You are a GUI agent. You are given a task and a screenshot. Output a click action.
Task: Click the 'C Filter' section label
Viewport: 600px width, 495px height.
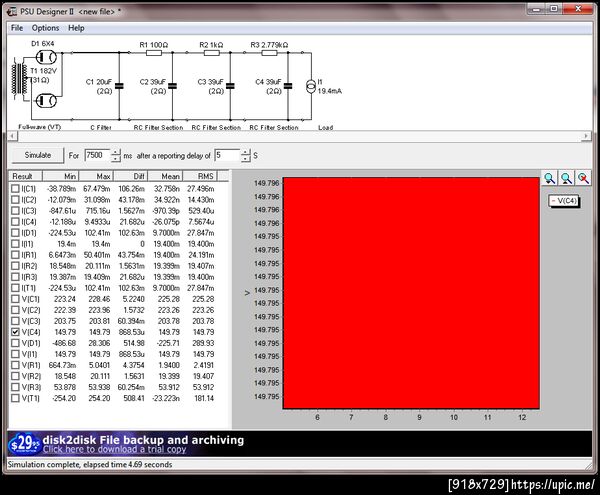click(101, 127)
